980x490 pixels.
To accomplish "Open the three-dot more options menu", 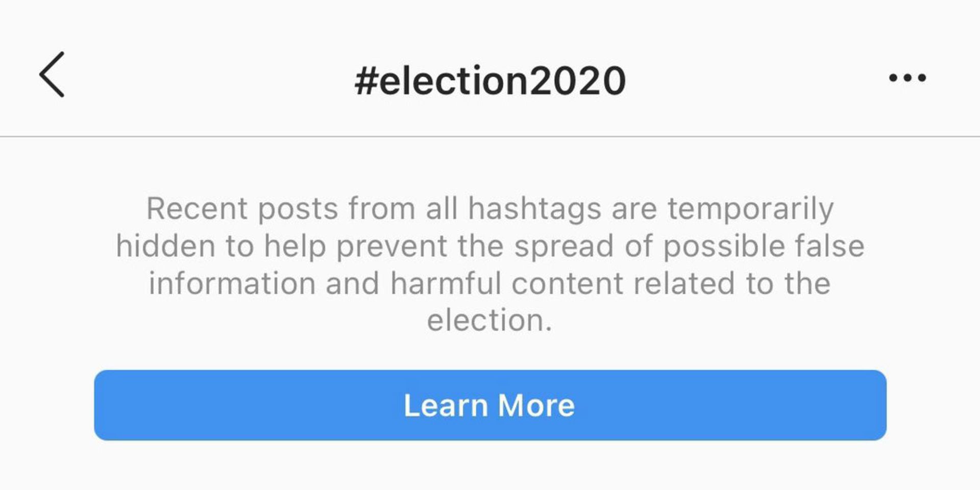I will click(x=907, y=78).
